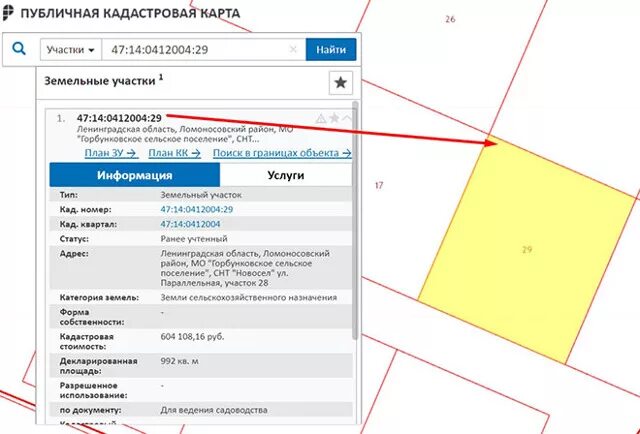Screen dimensions: 640x434
Task: Open the План ЗУ link
Action: tap(111, 153)
